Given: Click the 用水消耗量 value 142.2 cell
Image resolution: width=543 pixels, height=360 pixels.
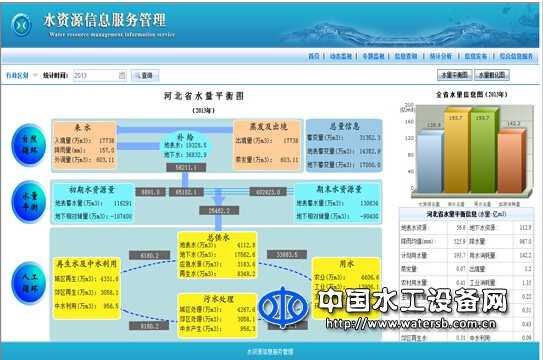Looking at the screenshot, I should coord(523,255).
